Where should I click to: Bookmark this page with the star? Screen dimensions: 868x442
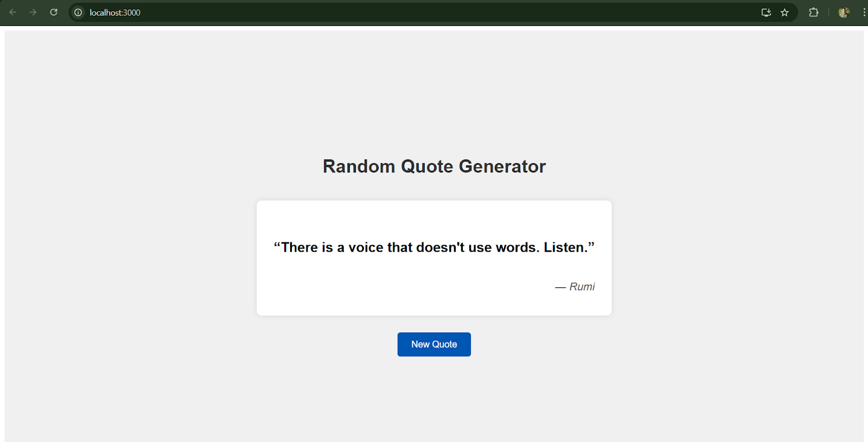pyautogui.click(x=784, y=12)
